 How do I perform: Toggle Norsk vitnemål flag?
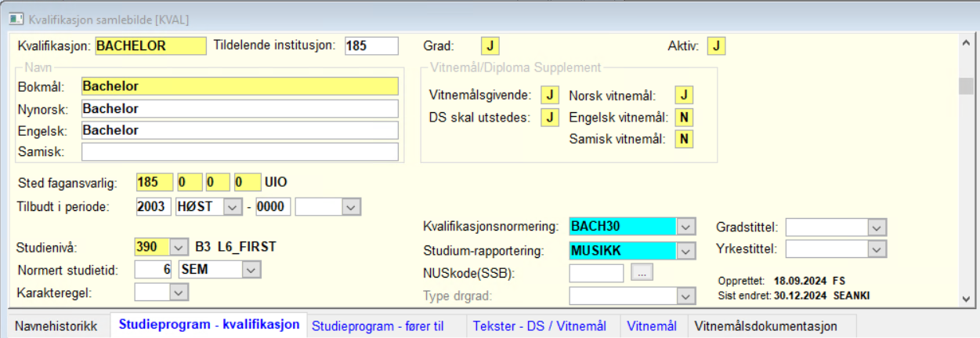point(685,96)
